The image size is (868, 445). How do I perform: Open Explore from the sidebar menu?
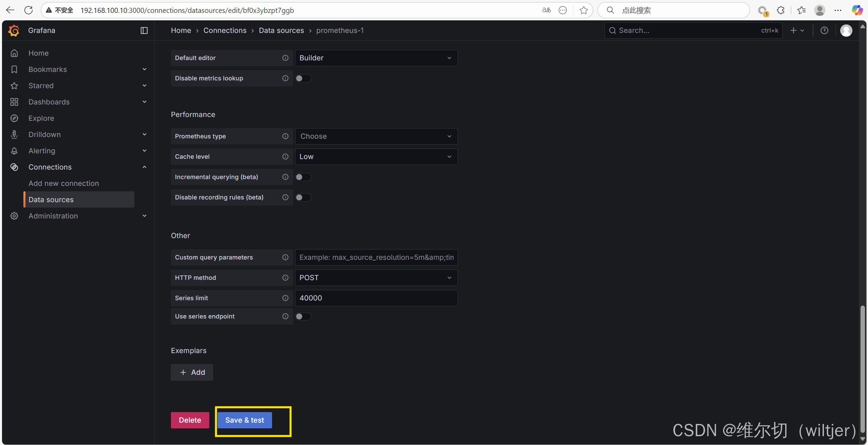(41, 118)
